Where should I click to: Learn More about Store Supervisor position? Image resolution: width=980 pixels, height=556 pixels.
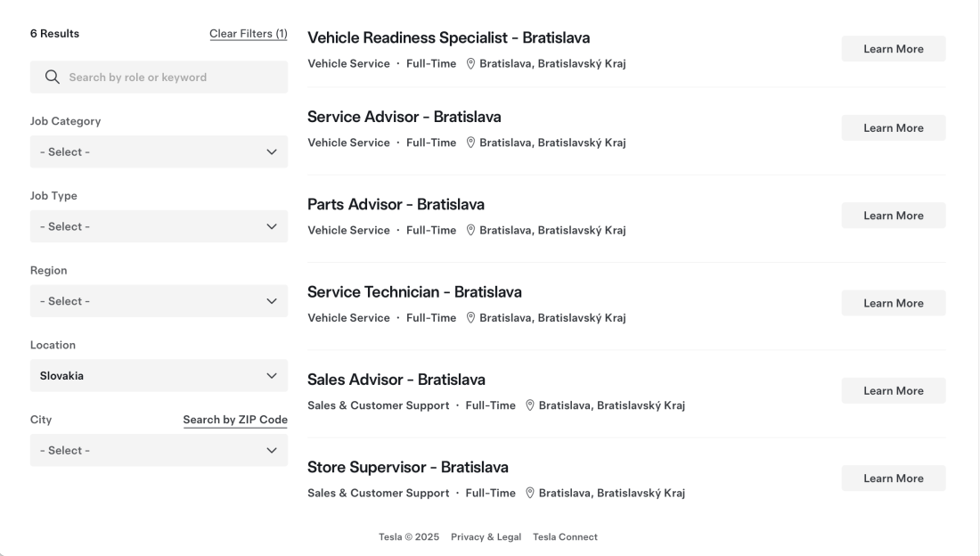(893, 478)
